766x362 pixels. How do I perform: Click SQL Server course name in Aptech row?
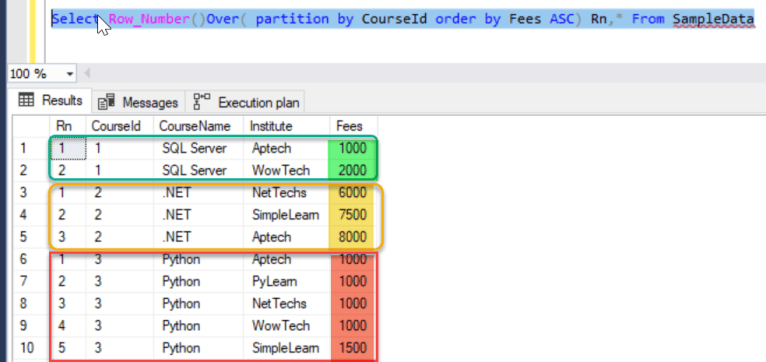(x=198, y=148)
